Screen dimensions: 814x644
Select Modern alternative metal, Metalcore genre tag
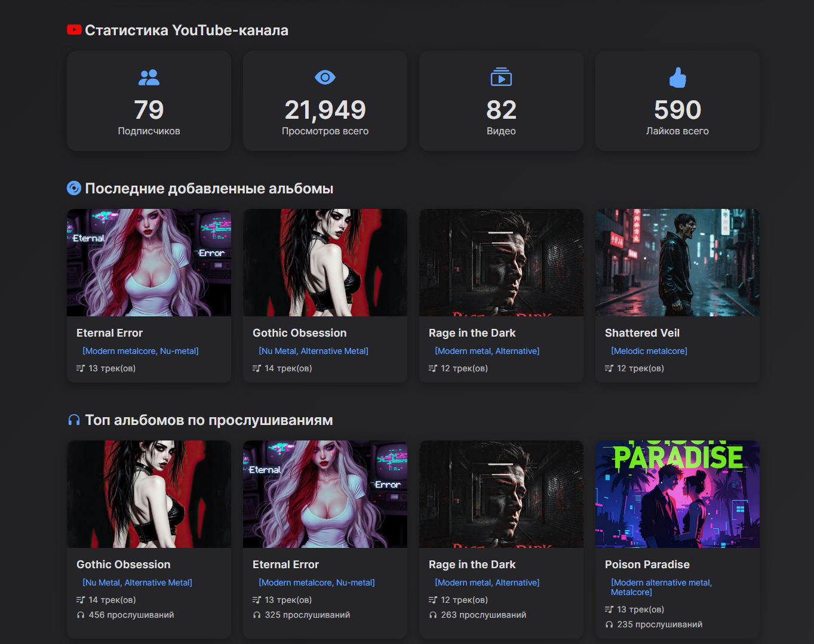661,587
